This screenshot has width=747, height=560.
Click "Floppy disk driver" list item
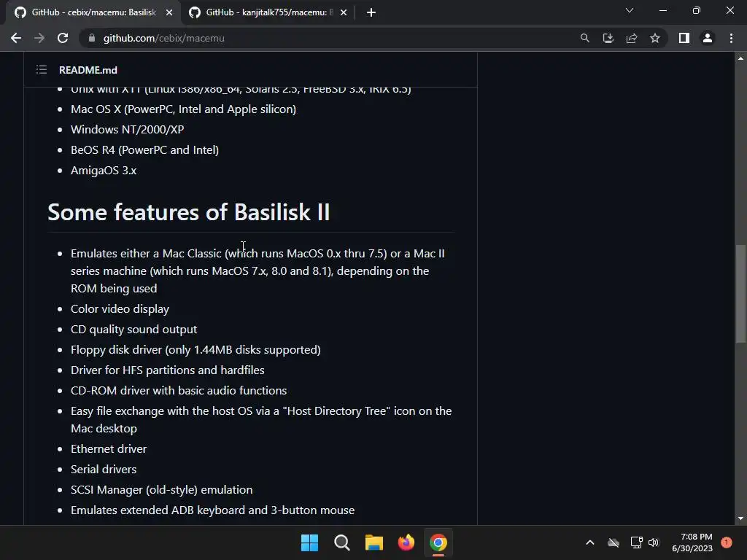[x=196, y=350]
